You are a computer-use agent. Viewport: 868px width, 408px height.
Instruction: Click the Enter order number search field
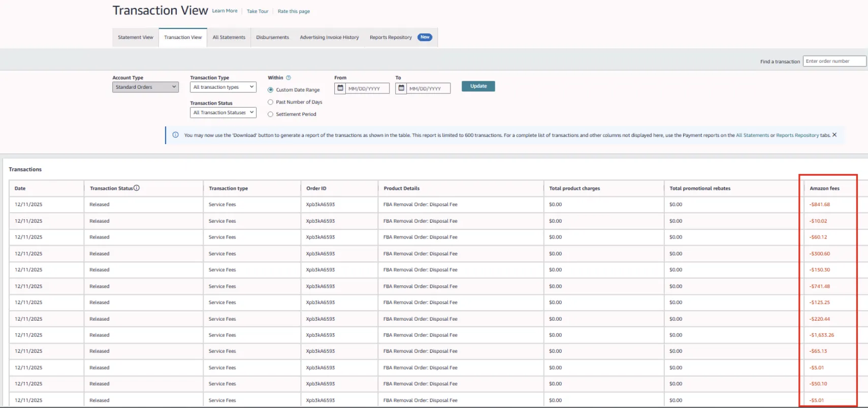[834, 61]
